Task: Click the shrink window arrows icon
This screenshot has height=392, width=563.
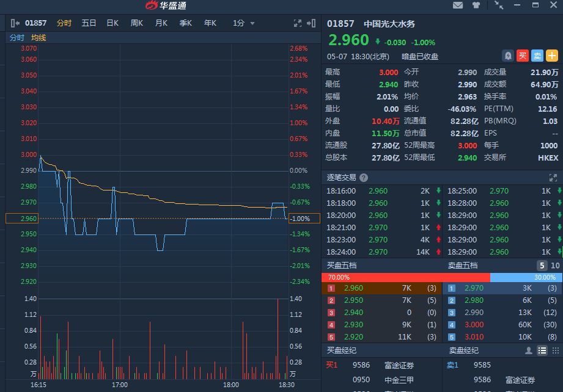Action: 499,5
